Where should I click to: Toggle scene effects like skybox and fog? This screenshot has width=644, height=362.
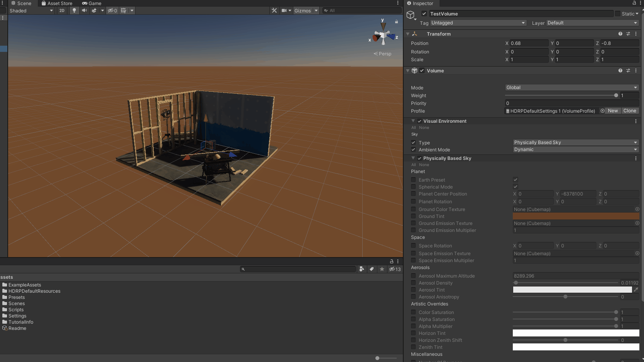click(94, 10)
